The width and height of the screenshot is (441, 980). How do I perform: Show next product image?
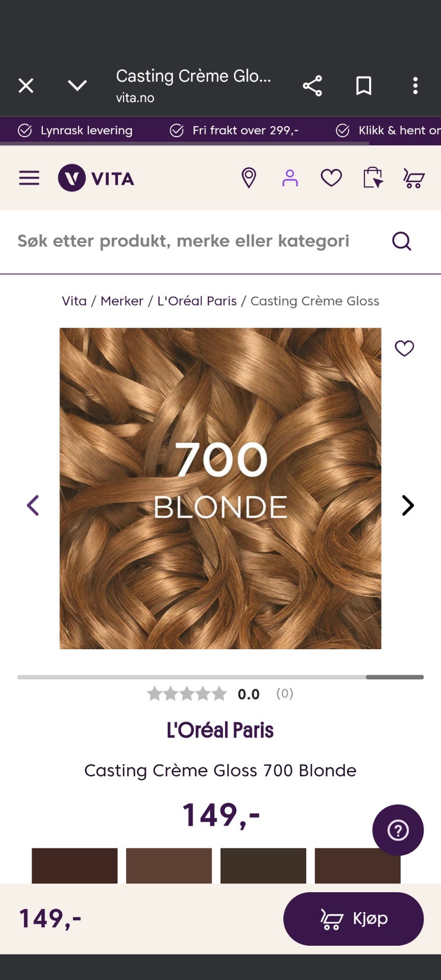(x=407, y=505)
